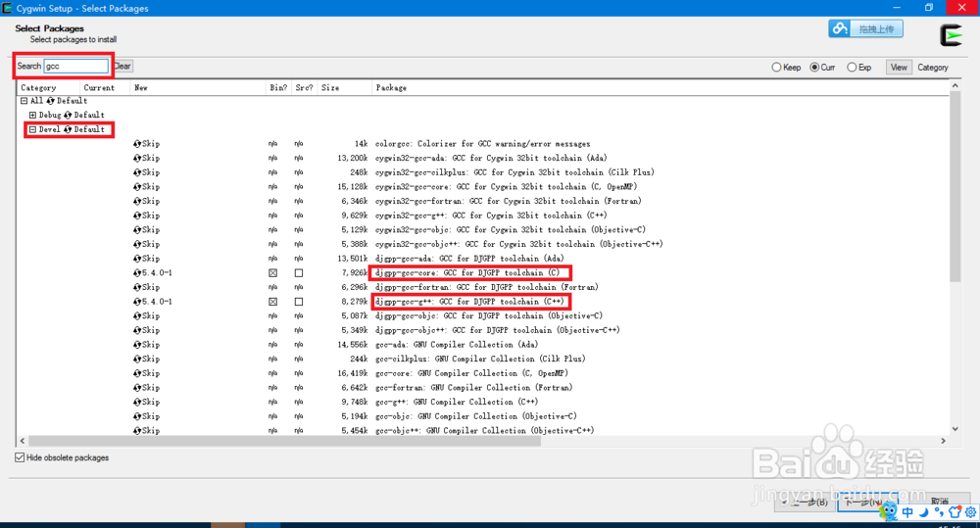Expand the Debug category tree node

pyautogui.click(x=33, y=115)
